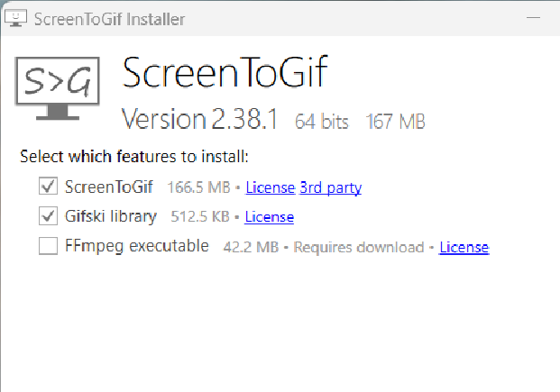This screenshot has height=392, width=560.
Task: Click the large S>G monitor logo
Action: coord(57,88)
